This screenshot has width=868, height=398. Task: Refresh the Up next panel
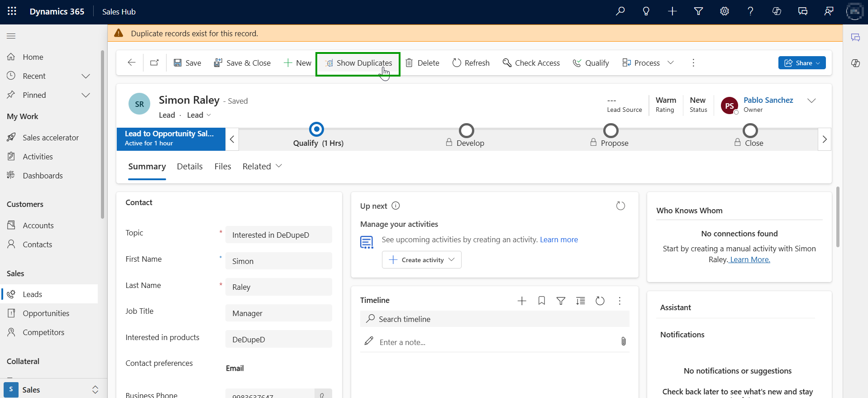coord(620,206)
